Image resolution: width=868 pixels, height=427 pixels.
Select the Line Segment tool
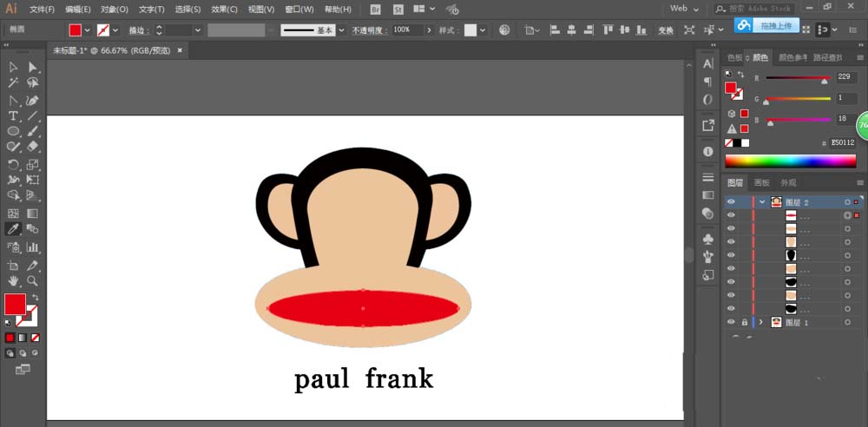click(x=33, y=115)
